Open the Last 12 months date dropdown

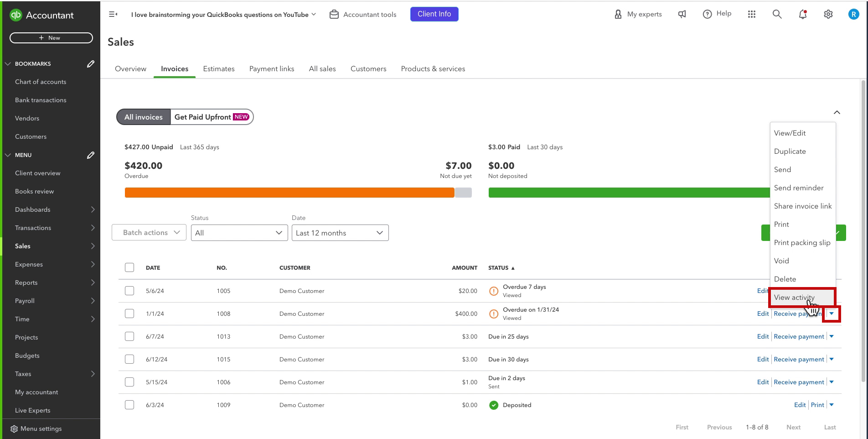pyautogui.click(x=340, y=233)
